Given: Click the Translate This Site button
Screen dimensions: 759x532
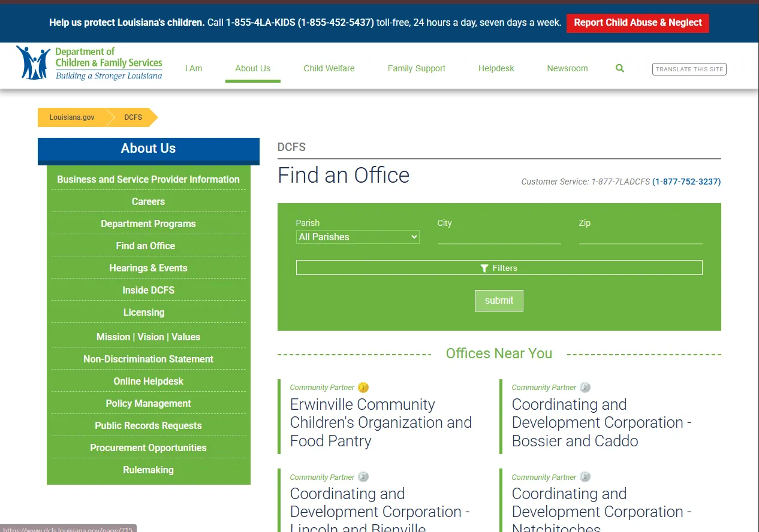Looking at the screenshot, I should point(689,69).
